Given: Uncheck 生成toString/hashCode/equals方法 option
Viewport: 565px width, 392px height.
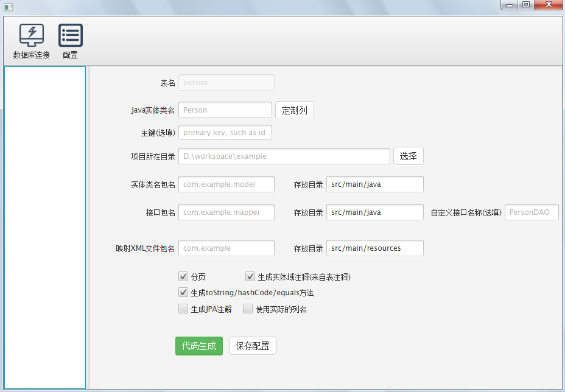Looking at the screenshot, I should tap(183, 293).
